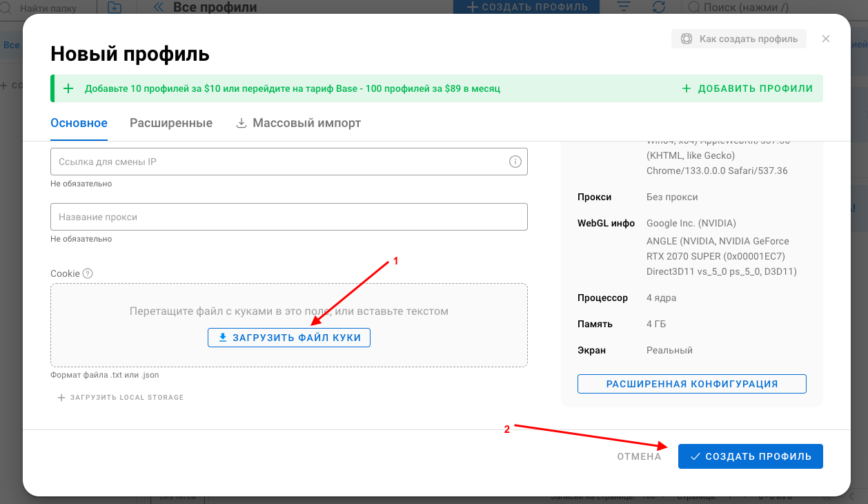The image size is (868, 504).
Task: Open the Массовый импорт tab
Action: click(299, 123)
